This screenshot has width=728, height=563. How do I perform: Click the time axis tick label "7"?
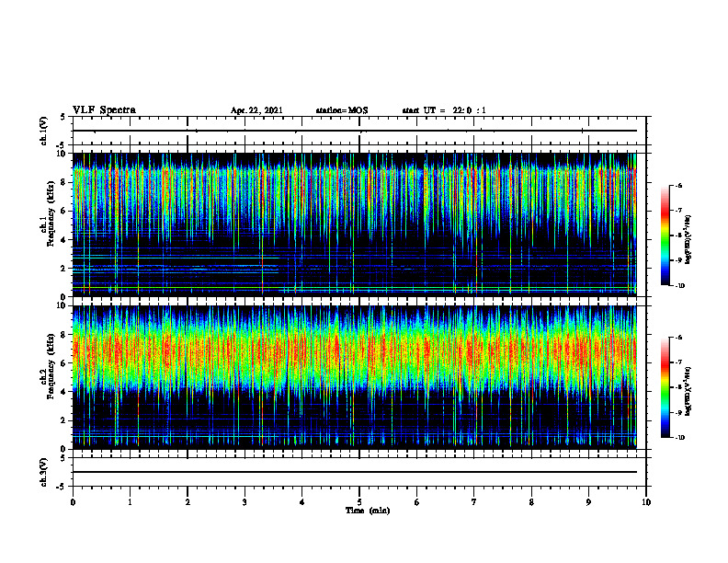pos(474,502)
